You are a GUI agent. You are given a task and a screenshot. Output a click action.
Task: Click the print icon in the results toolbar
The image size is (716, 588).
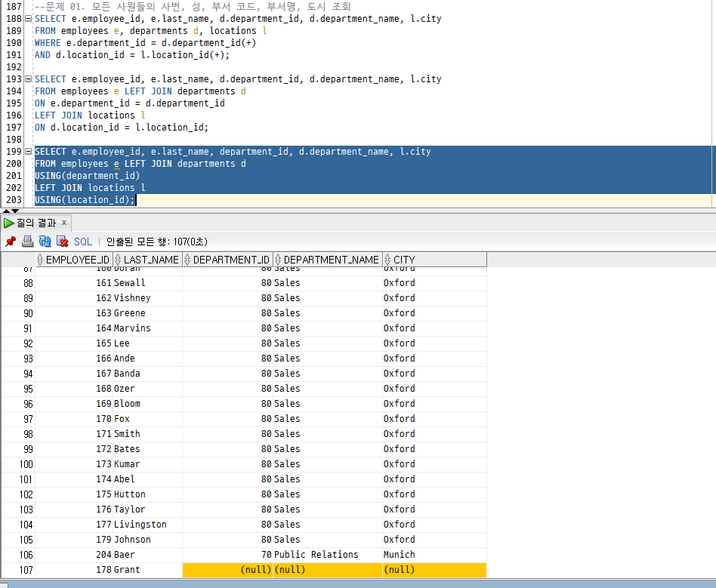coord(28,242)
